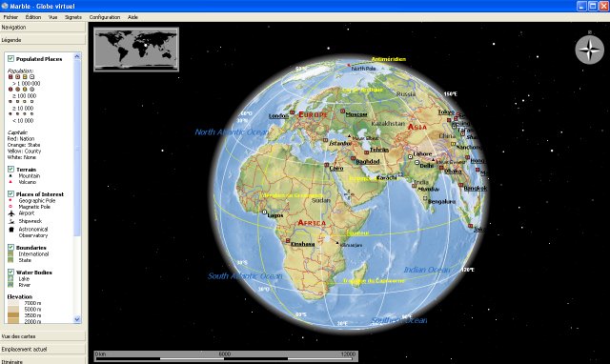Expand the Emplacement actuel section
The image size is (610, 364).
click(x=42, y=349)
